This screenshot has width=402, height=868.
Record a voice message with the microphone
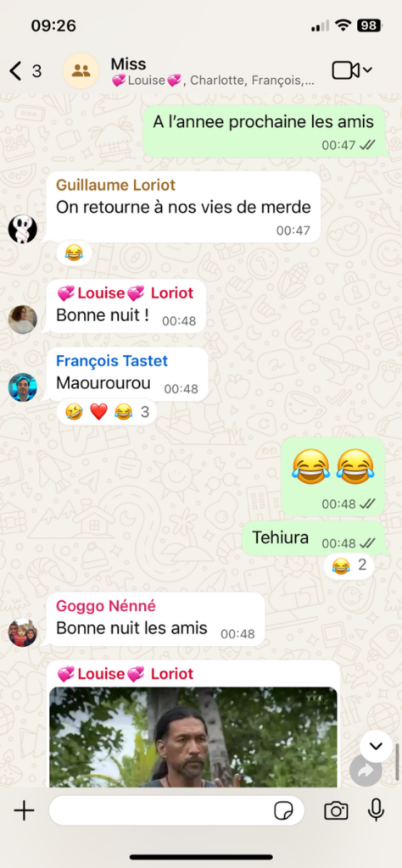[x=376, y=810]
